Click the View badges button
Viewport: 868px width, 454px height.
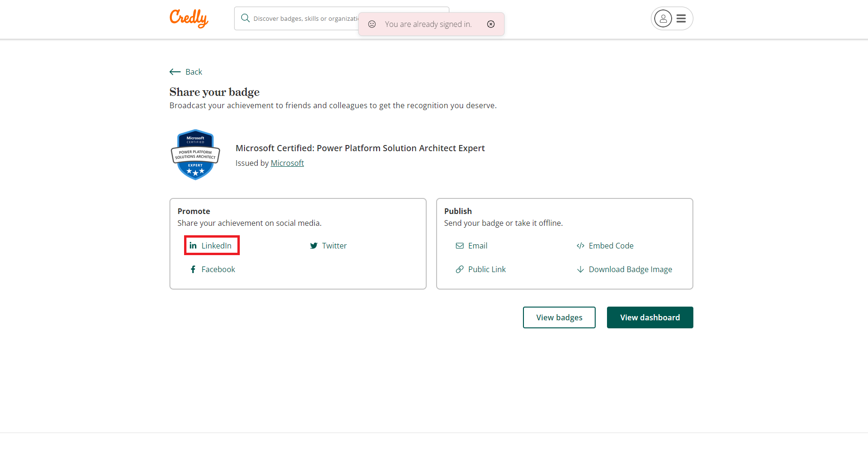(559, 317)
